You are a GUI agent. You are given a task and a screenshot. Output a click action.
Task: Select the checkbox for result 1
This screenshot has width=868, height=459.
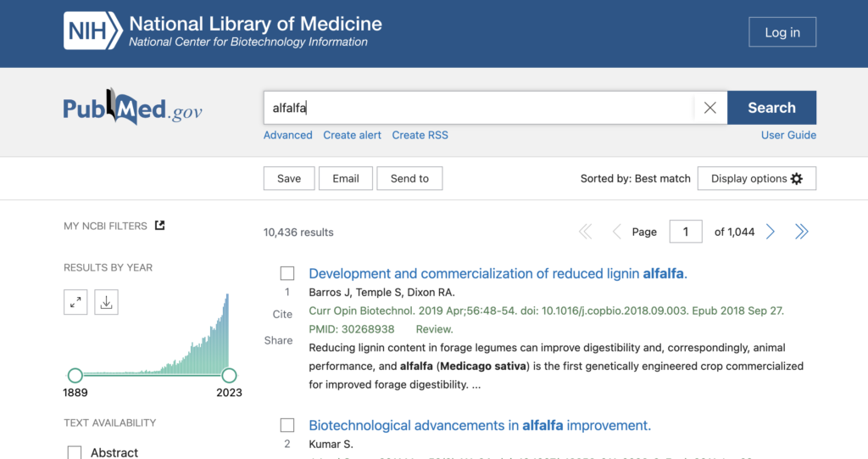(287, 273)
